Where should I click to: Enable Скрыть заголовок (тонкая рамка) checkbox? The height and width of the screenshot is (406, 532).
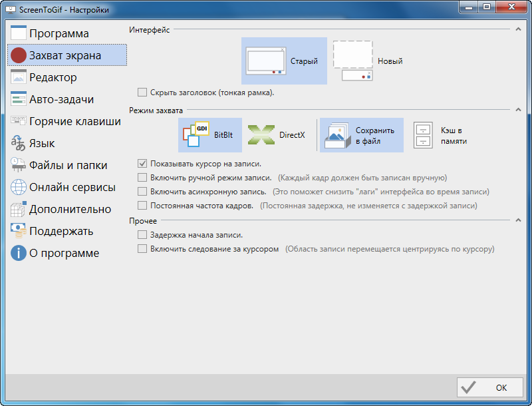pos(142,92)
